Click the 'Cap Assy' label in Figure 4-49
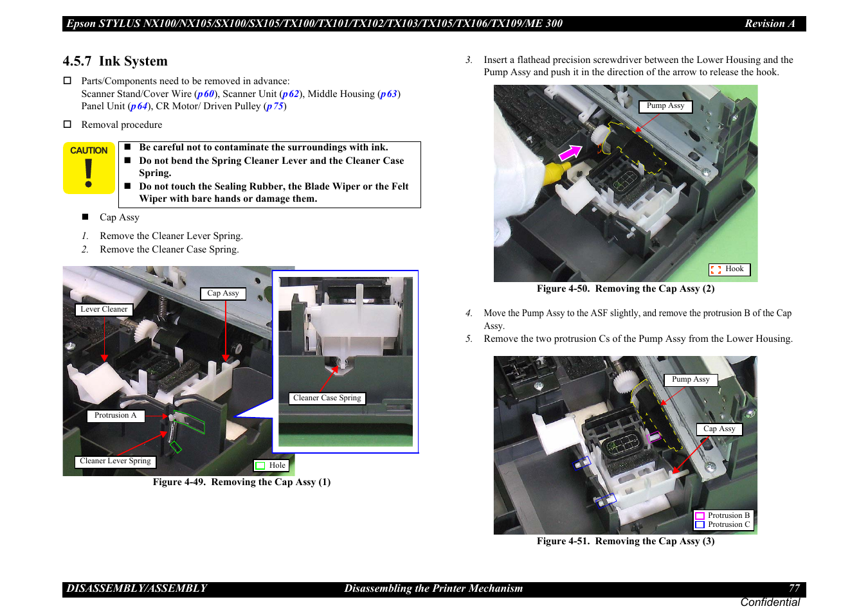868x613 pixels. tap(223, 294)
